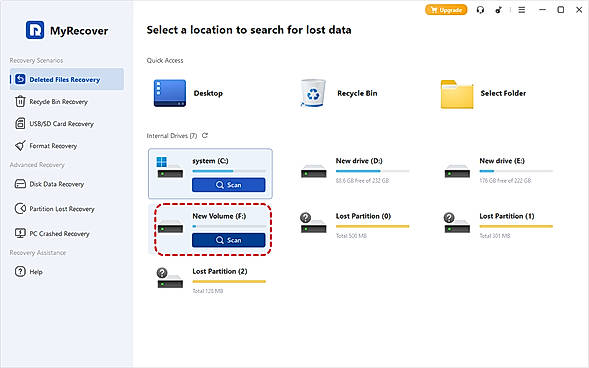589x368 pixels.
Task: Click the New drive (D:) usage bar
Action: tap(372, 171)
